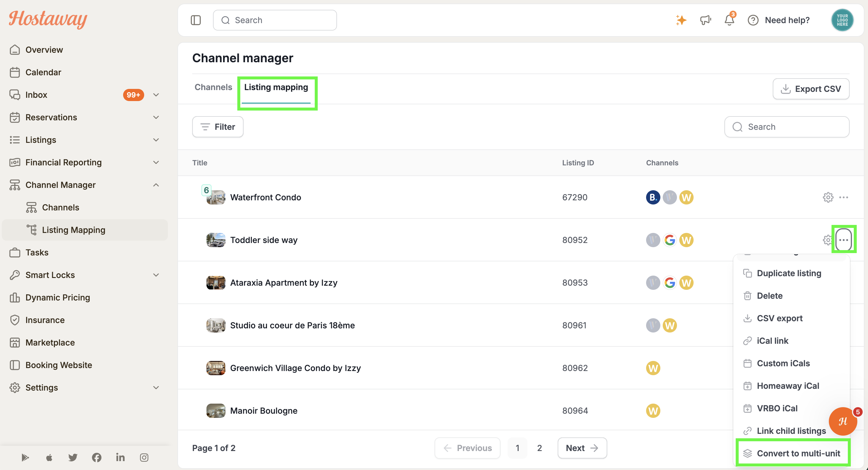Open the Filter button
Viewport: 868px width, 470px height.
(218, 127)
